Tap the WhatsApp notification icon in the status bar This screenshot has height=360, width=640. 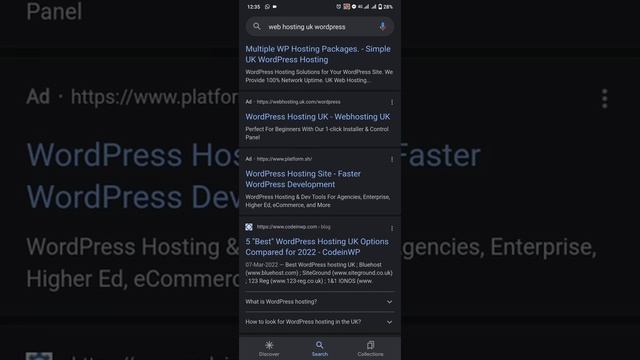tap(267, 7)
